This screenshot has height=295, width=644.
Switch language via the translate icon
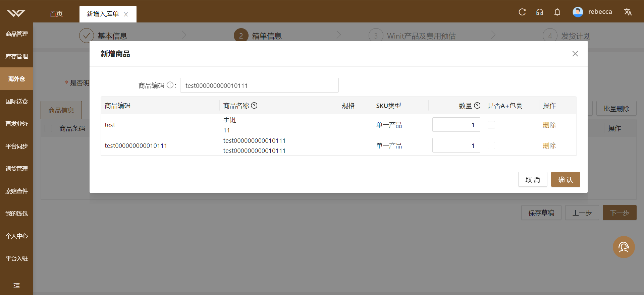(628, 12)
